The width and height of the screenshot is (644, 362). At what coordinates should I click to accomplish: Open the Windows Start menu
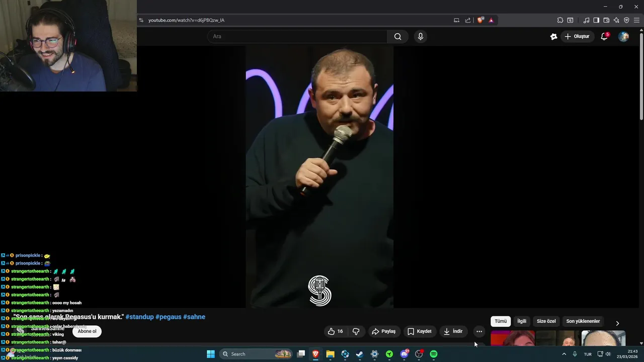pos(211,354)
